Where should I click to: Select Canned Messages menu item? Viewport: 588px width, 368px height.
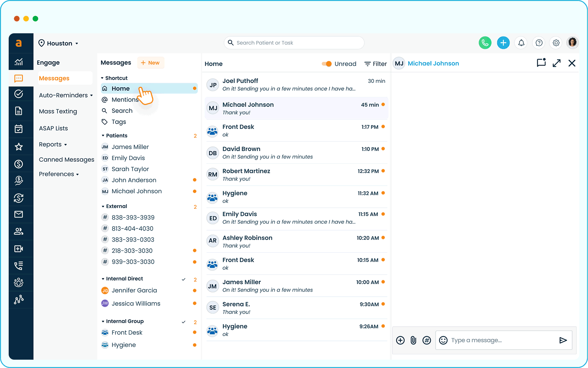66,160
